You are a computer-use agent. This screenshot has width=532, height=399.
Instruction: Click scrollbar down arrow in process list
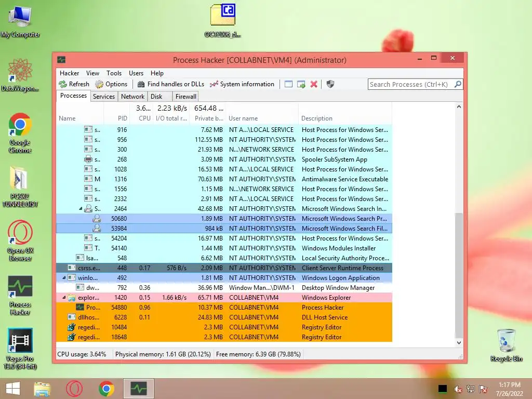459,343
